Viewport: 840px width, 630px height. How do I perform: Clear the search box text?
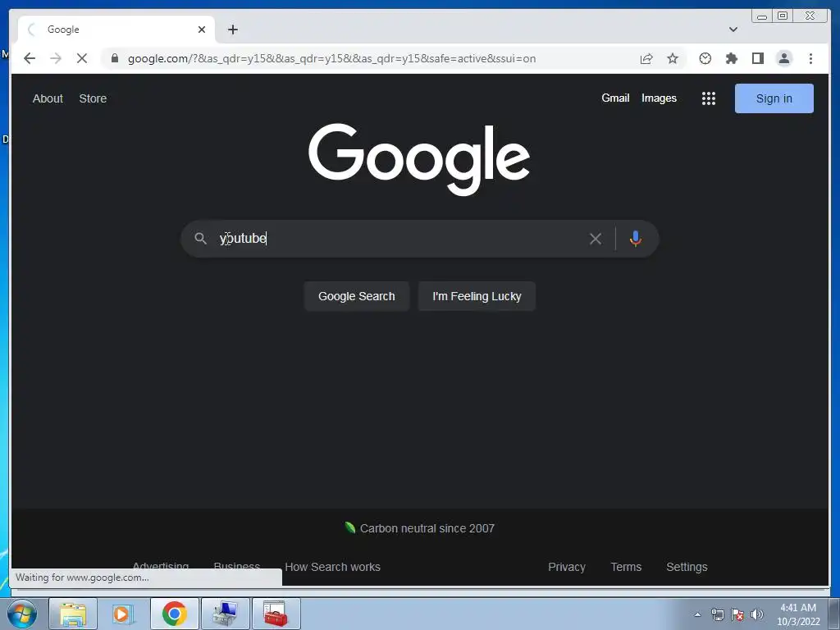coord(596,239)
